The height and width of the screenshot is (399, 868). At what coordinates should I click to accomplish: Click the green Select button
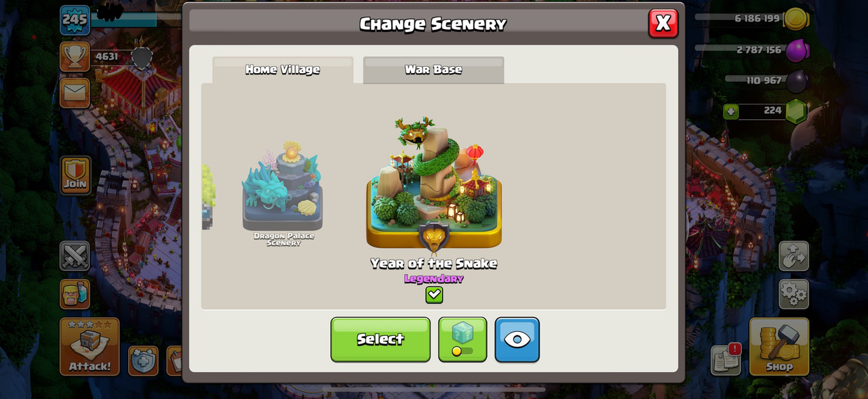[x=380, y=339]
